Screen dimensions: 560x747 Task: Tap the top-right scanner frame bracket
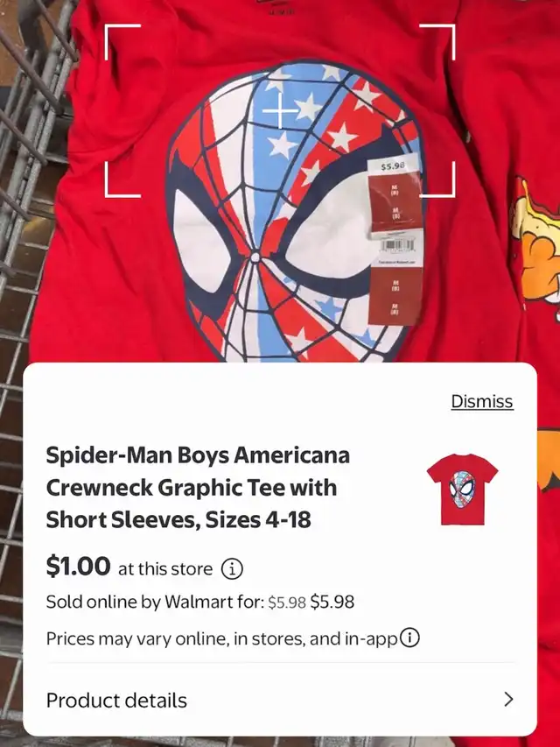pos(437,42)
